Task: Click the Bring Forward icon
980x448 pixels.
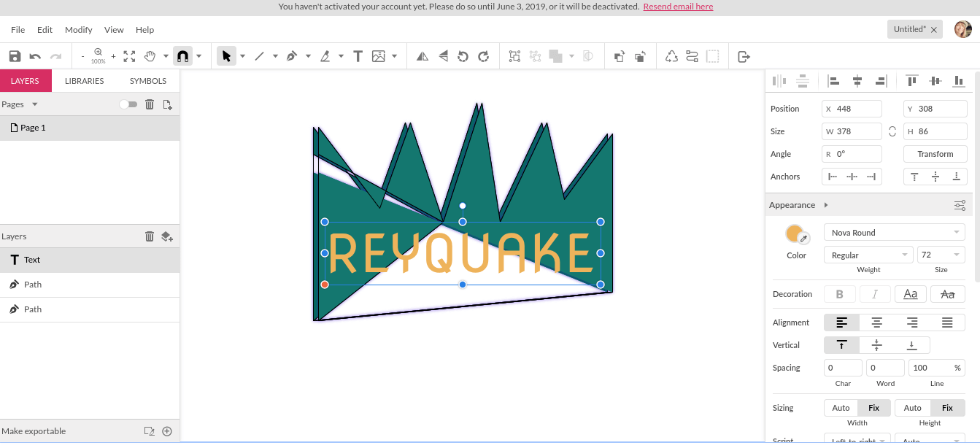Action: coord(619,56)
